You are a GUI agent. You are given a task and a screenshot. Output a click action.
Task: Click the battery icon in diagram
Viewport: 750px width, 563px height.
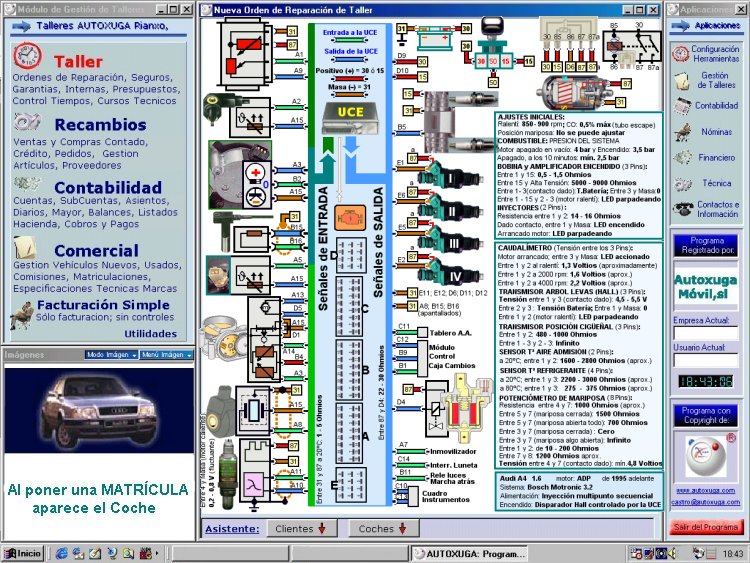(434, 38)
